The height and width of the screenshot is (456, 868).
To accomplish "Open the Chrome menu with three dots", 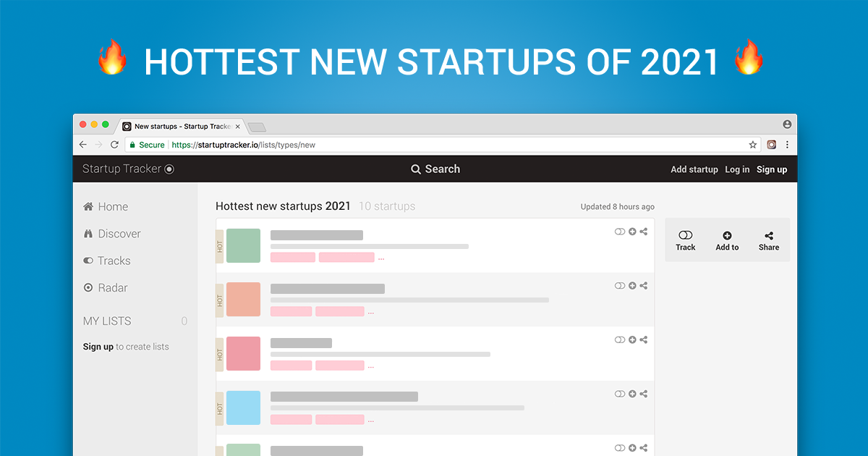I will pyautogui.click(x=787, y=144).
